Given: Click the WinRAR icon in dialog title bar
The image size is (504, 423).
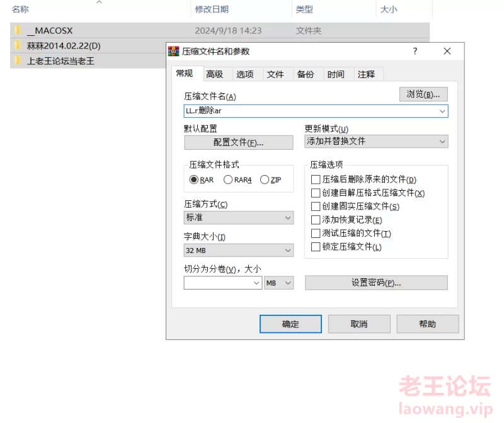Looking at the screenshot, I should 174,51.
